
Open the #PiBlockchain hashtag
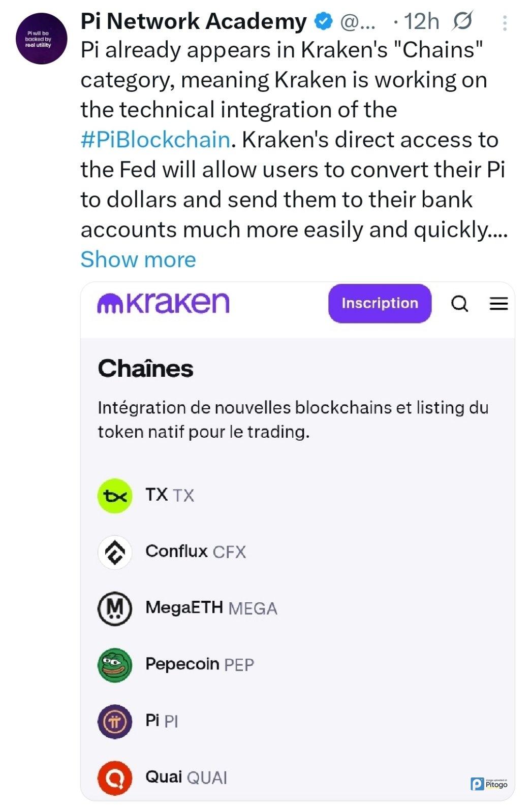coord(155,140)
